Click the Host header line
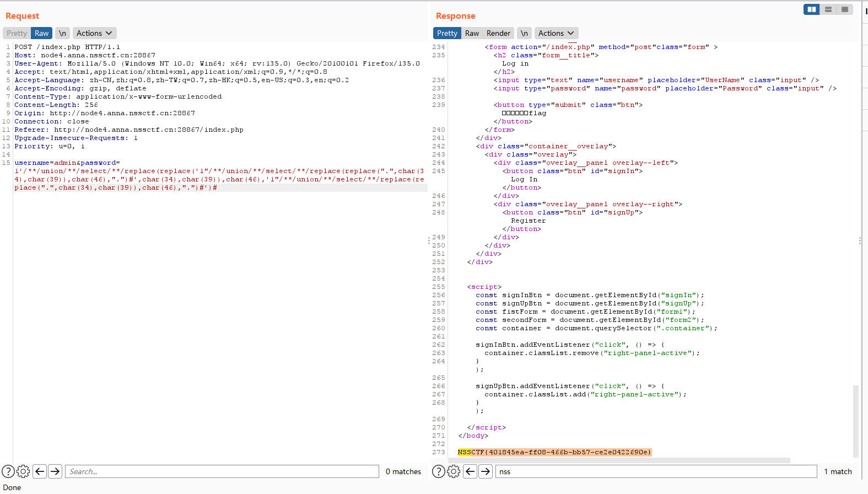This screenshot has width=868, height=494. tap(85, 55)
